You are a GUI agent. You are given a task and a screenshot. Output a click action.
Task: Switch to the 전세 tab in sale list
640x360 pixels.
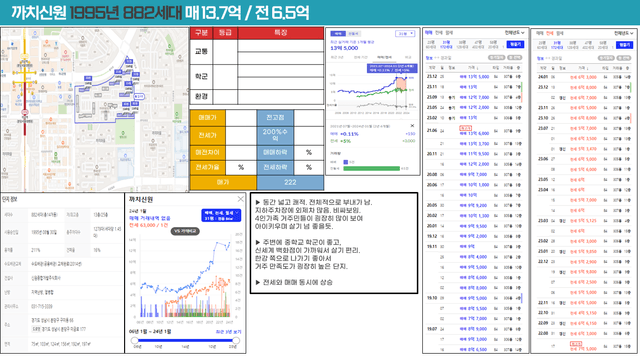coord(439,33)
